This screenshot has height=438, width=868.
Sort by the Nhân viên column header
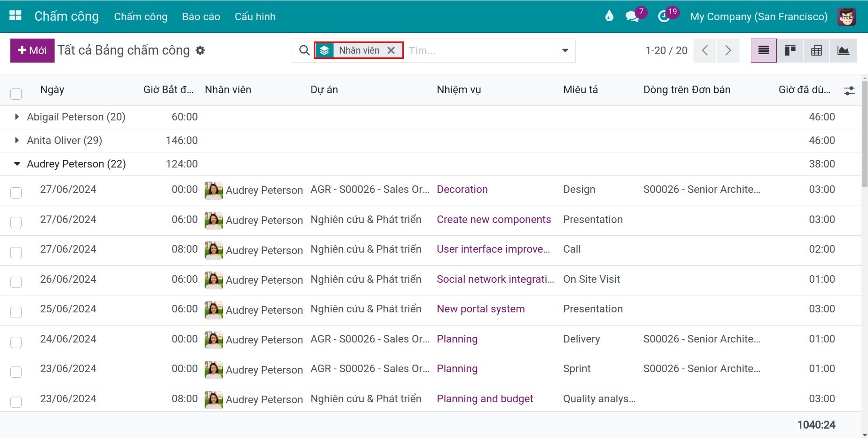pos(228,89)
